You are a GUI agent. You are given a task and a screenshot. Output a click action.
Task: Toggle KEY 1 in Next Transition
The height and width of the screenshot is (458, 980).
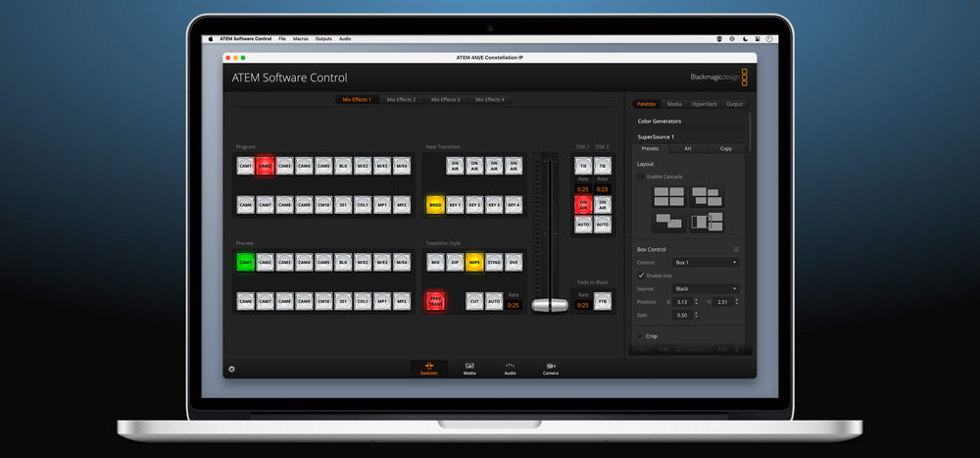[x=455, y=205]
